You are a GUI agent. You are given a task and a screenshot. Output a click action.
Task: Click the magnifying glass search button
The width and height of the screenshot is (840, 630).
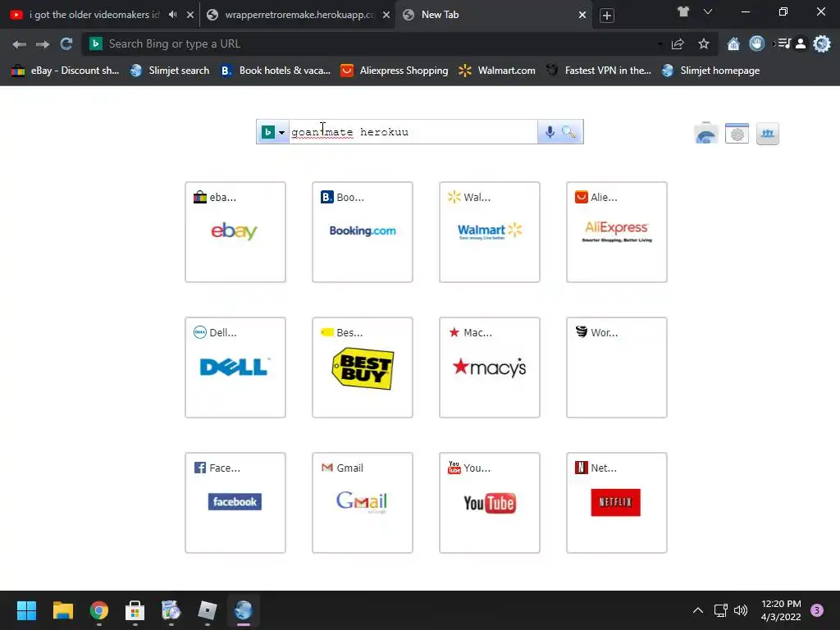click(569, 132)
